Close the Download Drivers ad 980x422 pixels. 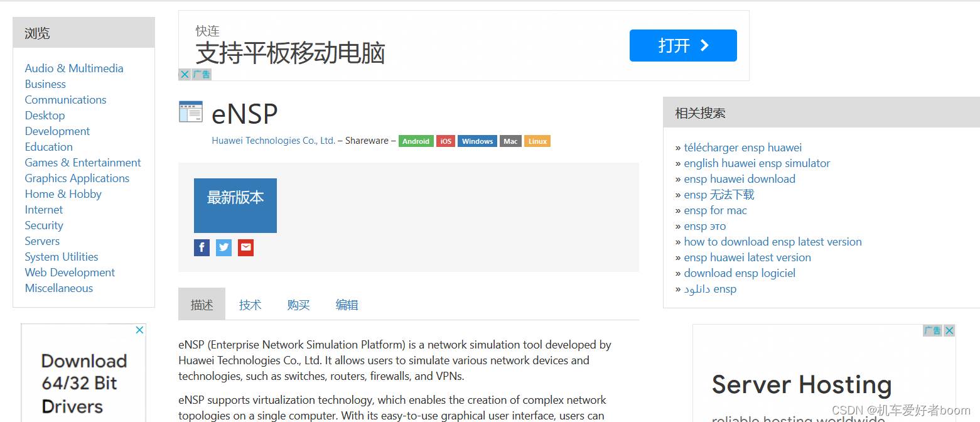[140, 330]
